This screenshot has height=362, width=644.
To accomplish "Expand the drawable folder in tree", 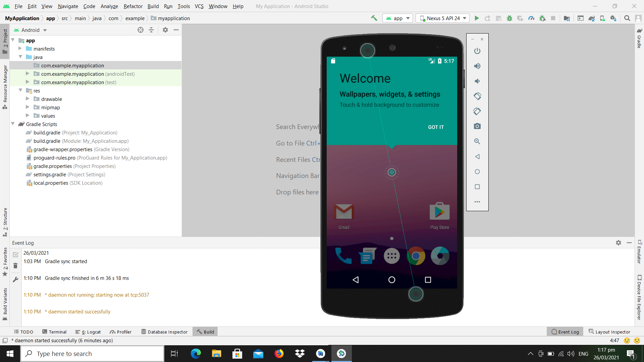I will [x=28, y=99].
